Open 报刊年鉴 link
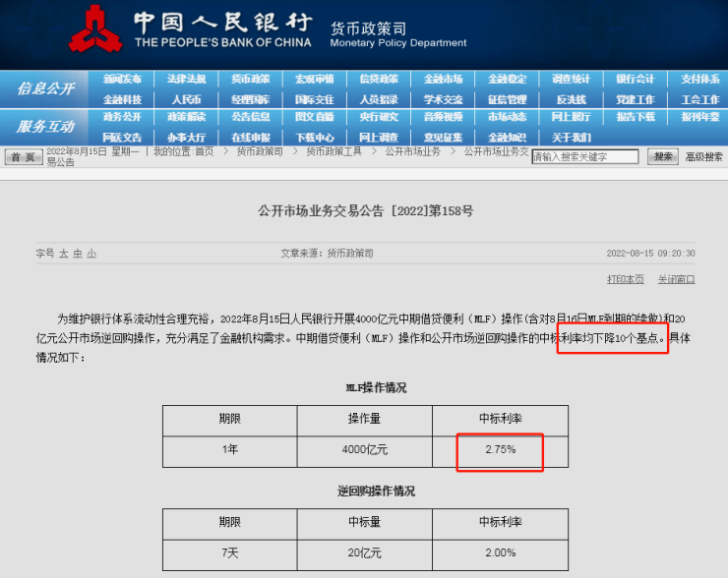This screenshot has width=728, height=578. click(700, 117)
